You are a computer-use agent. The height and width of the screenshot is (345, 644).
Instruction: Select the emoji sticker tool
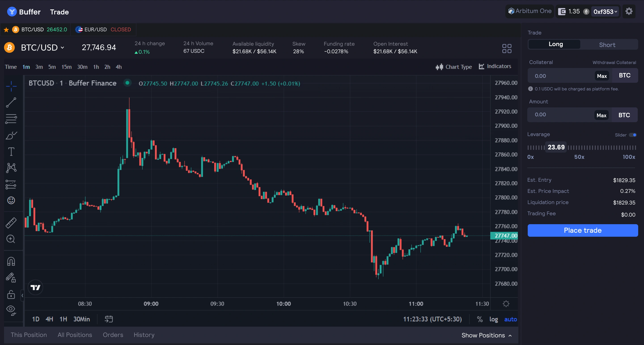11,200
